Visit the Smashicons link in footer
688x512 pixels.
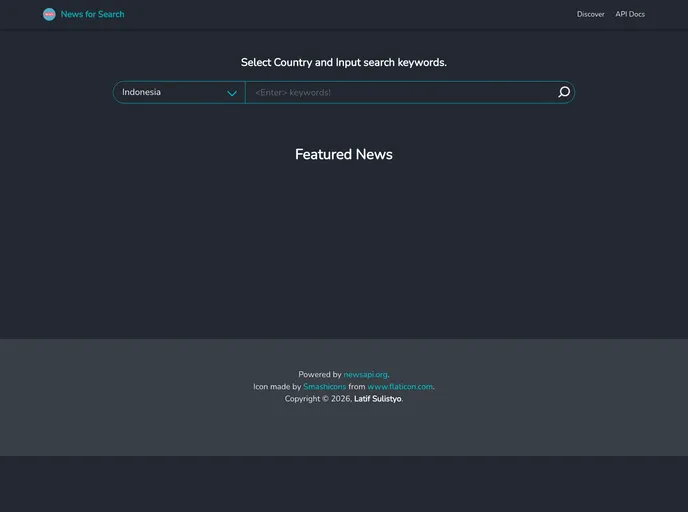coord(324,387)
